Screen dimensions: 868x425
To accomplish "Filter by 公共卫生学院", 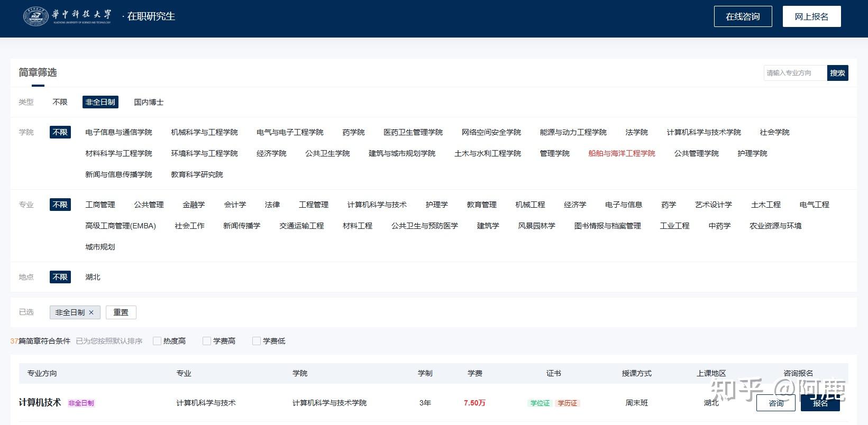I will pos(327,153).
